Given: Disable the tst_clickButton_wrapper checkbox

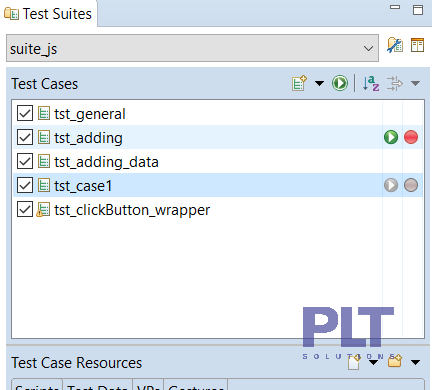Looking at the screenshot, I should click(25, 209).
